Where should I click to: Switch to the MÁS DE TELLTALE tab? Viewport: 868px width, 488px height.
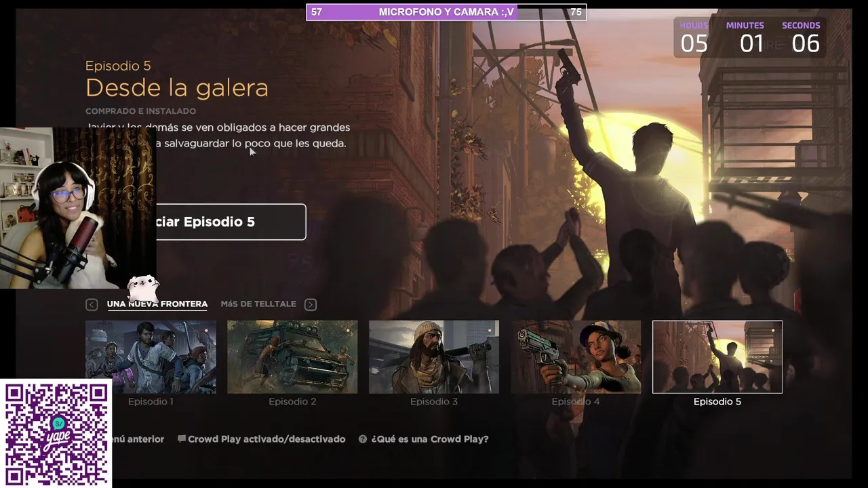click(x=258, y=304)
